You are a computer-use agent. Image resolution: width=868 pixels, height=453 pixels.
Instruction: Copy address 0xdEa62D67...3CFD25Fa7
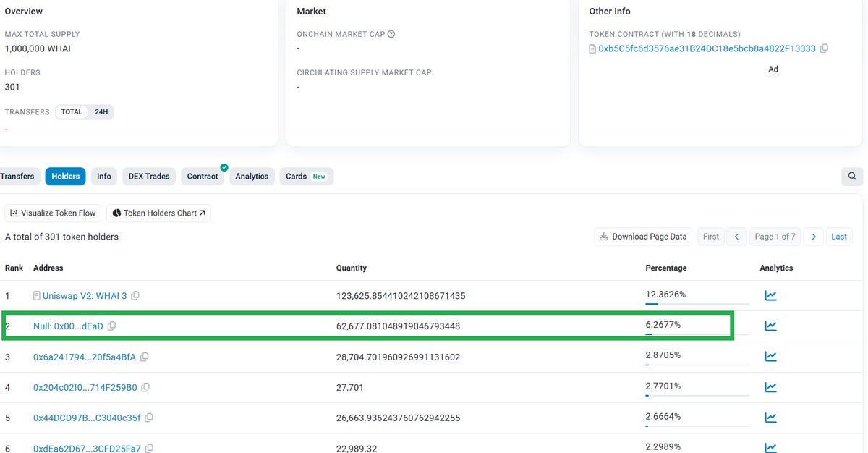[149, 449]
